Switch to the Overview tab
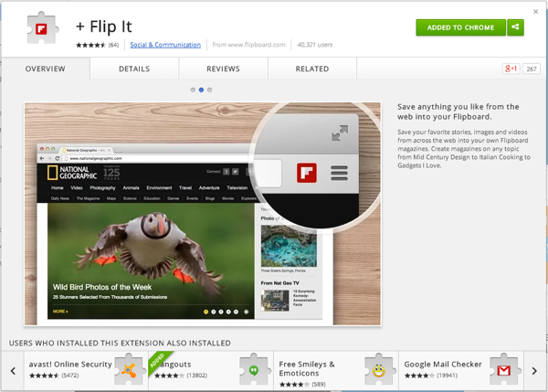Viewport: 548px width, 392px height. pos(45,69)
